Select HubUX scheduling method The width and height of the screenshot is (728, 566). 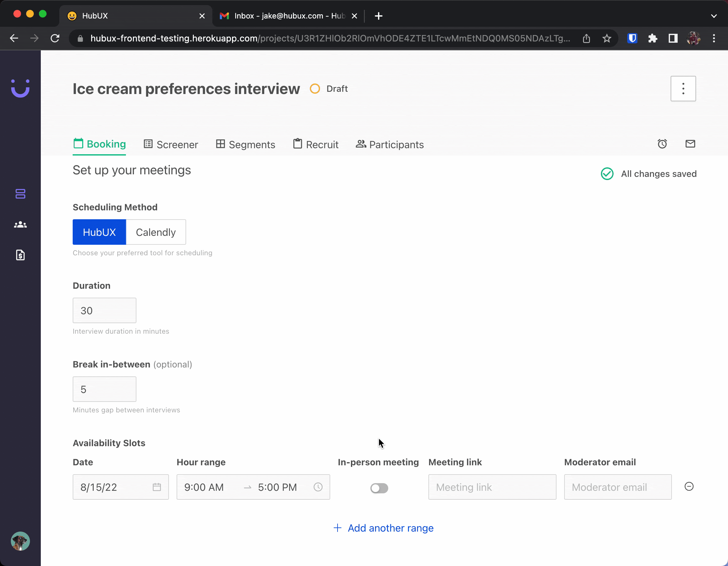click(x=99, y=232)
